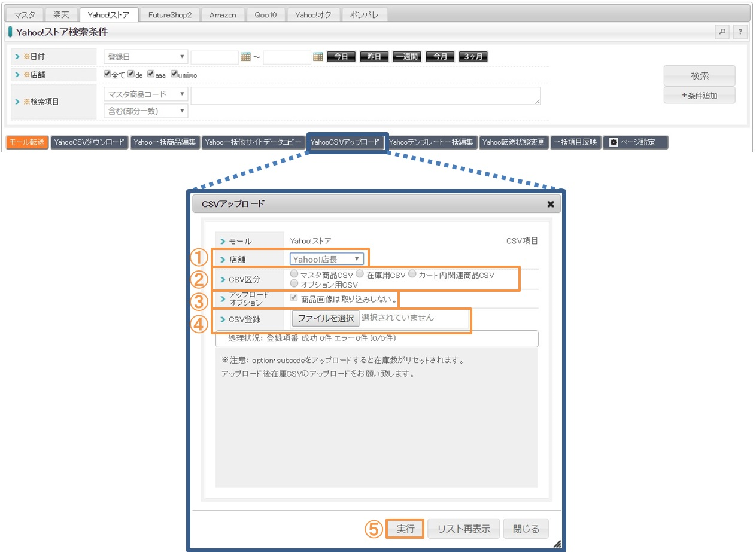Open the FutureShop2 tab

click(x=170, y=14)
